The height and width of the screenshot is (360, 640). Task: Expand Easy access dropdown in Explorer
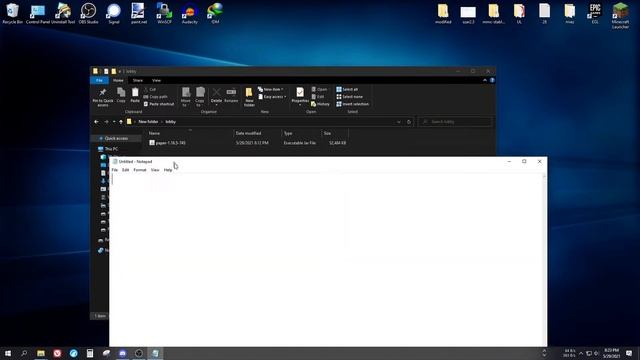click(272, 97)
